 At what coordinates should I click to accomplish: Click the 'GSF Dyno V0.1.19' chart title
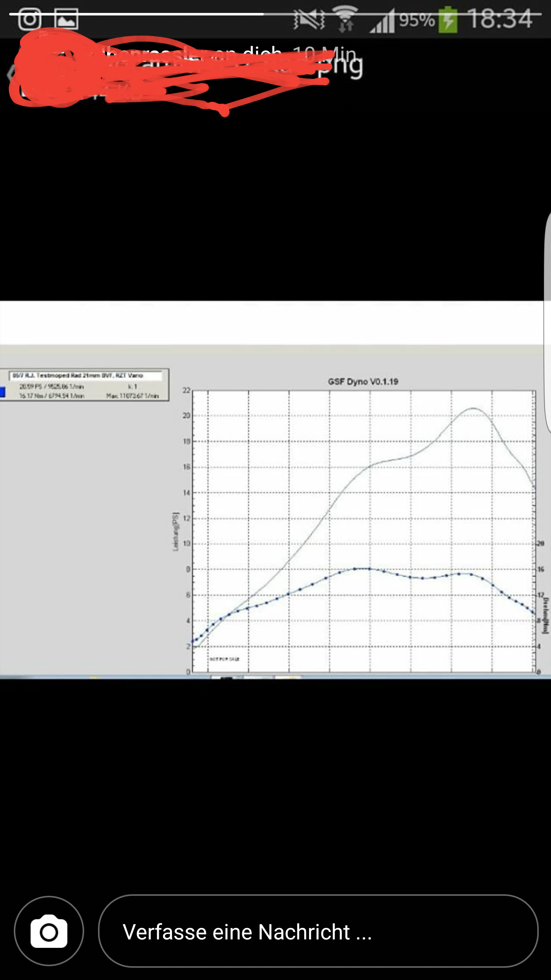coord(363,382)
